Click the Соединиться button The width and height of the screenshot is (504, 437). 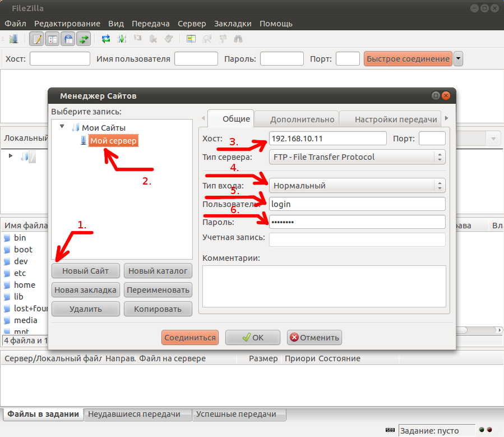click(x=190, y=337)
